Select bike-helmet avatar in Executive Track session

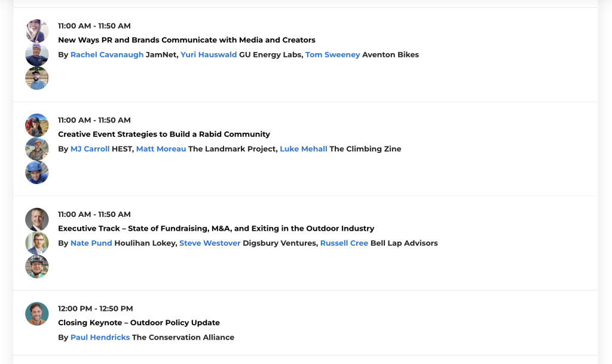37,267
